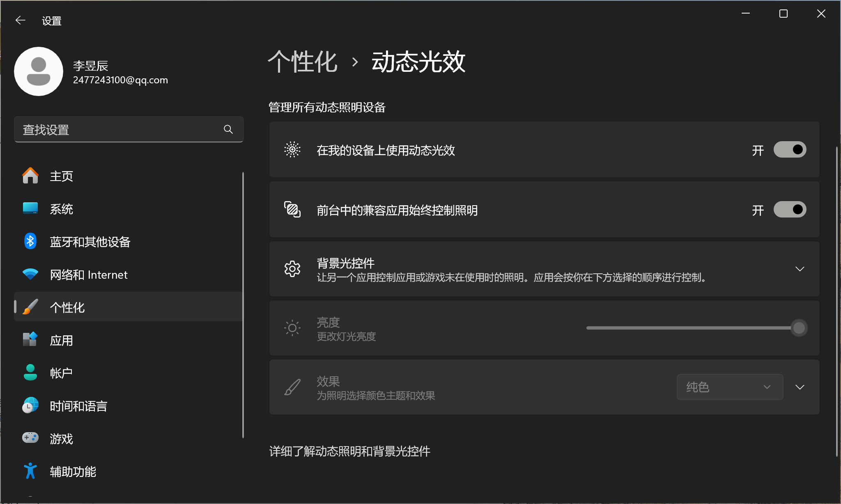This screenshot has height=504, width=841.
Task: Click 个性化 breadcrumb in the header
Action: click(303, 62)
